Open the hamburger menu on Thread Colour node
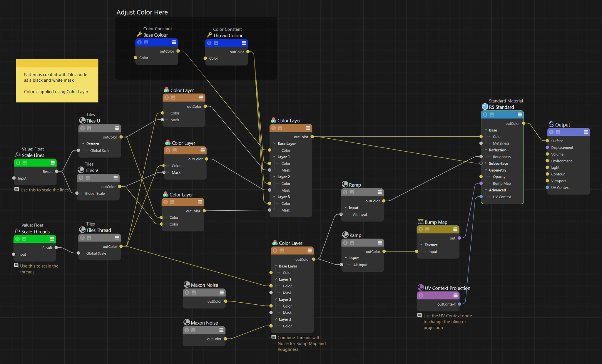Screen dimensions: 602x364 [x=244, y=43]
